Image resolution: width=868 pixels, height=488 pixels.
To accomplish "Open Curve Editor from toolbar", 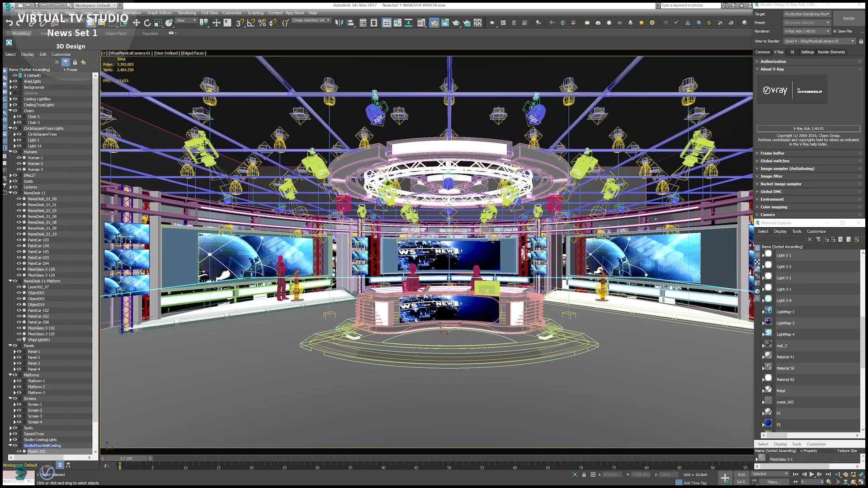I will 397,23.
